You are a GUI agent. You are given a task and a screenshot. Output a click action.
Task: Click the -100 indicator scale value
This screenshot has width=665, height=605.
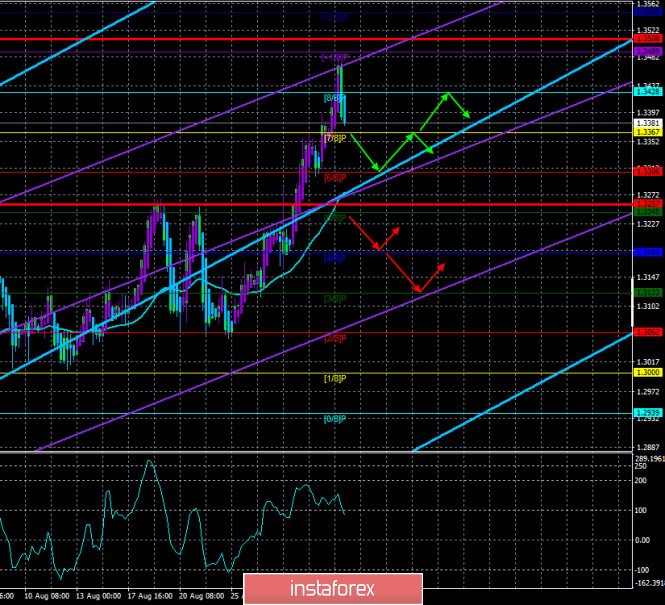(642, 570)
